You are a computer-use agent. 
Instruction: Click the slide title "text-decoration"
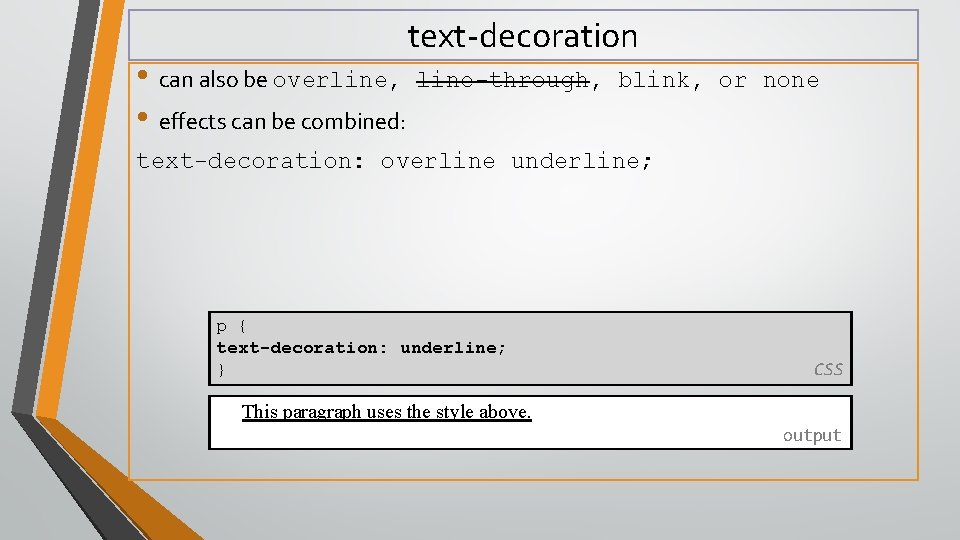(x=522, y=36)
